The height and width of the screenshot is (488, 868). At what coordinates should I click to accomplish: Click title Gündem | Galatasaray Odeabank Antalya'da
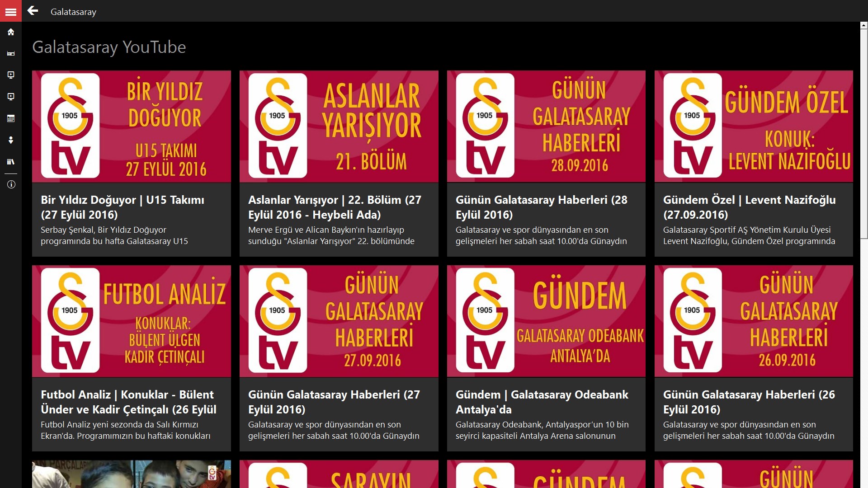click(x=542, y=402)
